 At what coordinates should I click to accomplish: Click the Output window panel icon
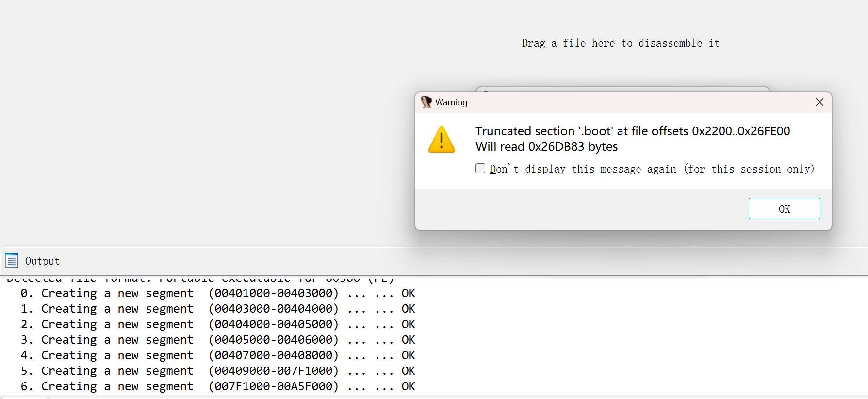click(x=12, y=261)
